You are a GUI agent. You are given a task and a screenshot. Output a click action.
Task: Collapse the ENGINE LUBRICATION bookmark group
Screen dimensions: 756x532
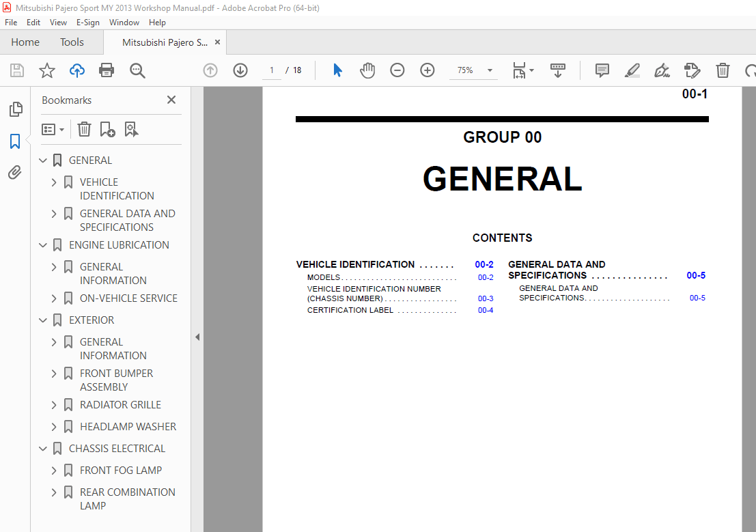click(x=44, y=245)
